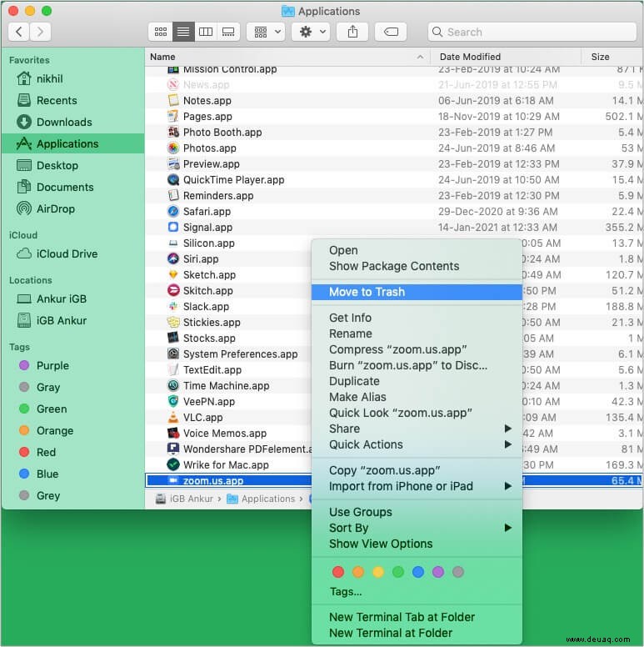Apply the yellow tag dot in the context menu
This screenshot has height=647, width=644.
tap(378, 572)
